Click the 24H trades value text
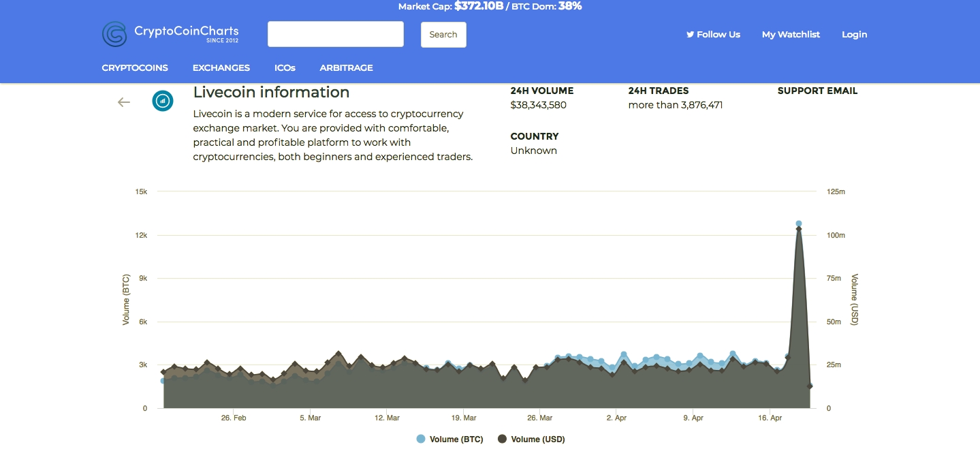The width and height of the screenshot is (980, 449). click(676, 105)
